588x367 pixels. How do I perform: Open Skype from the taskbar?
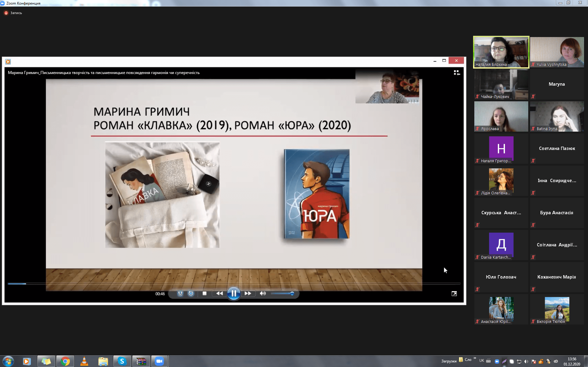click(122, 361)
